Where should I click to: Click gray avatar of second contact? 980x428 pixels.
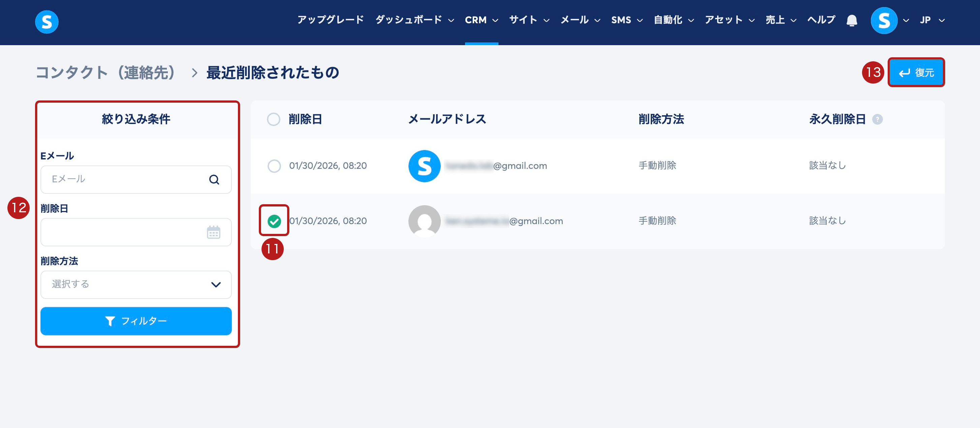[424, 221]
